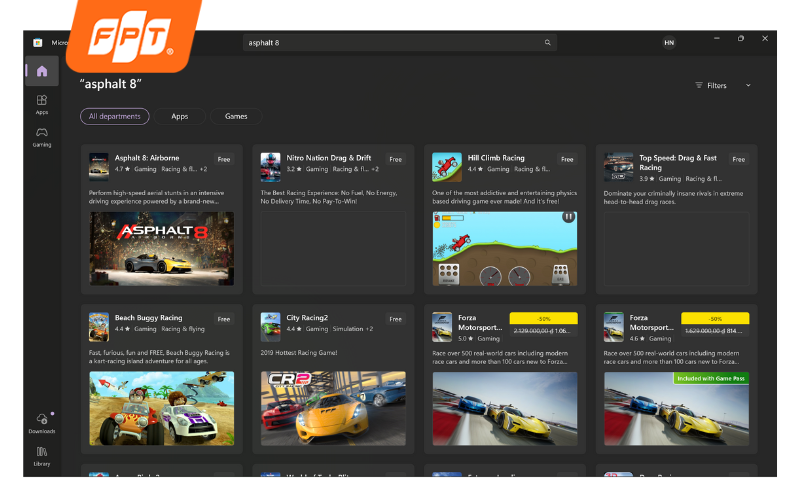Switch to the Apps filter tab
Viewport: 800px width, 500px height.
click(180, 116)
